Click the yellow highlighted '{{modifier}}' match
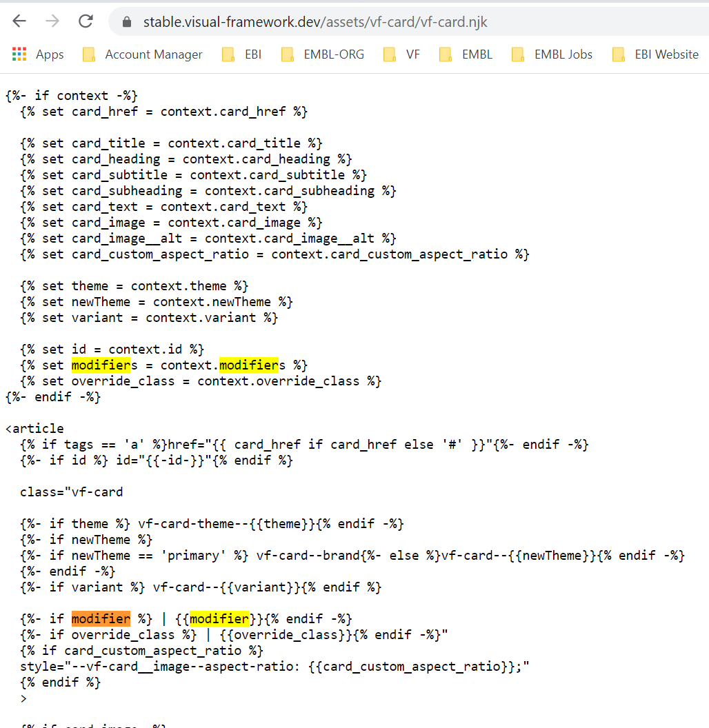The width and height of the screenshot is (709, 728). (219, 619)
